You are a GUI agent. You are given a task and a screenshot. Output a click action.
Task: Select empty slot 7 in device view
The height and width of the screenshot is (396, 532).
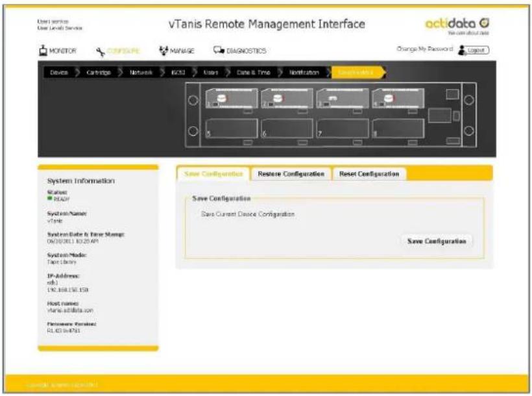coord(343,129)
